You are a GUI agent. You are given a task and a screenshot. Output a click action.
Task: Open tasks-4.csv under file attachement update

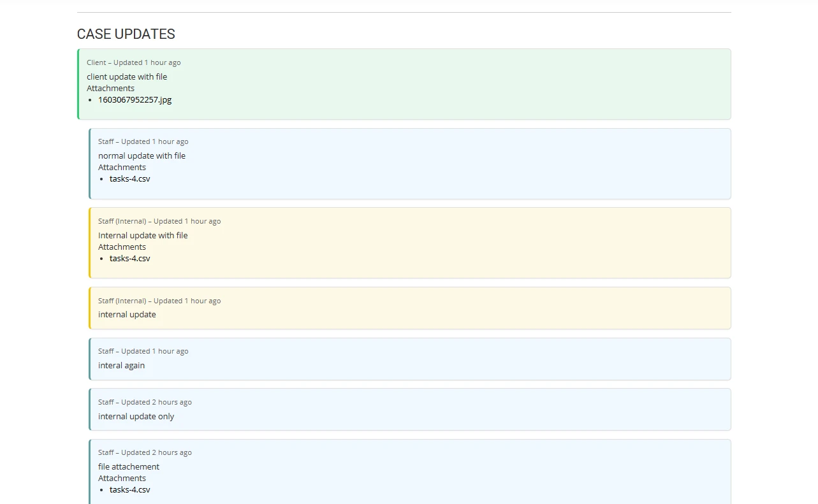(130, 490)
